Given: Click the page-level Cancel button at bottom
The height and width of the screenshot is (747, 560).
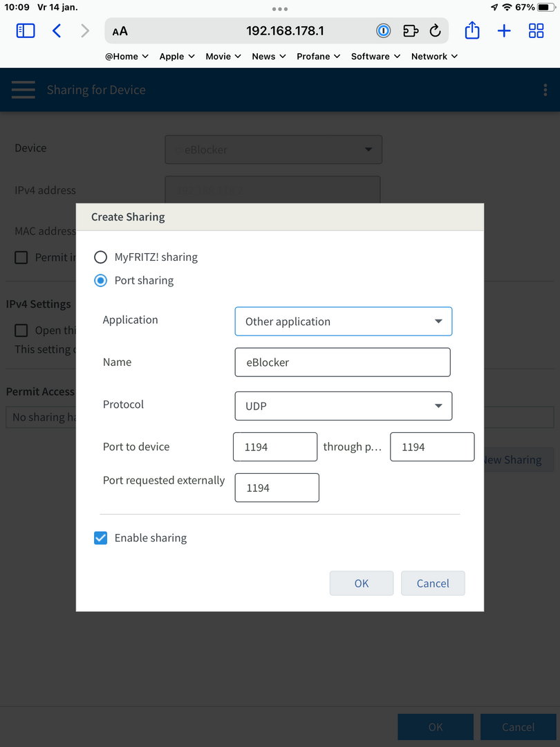Looking at the screenshot, I should tap(518, 727).
